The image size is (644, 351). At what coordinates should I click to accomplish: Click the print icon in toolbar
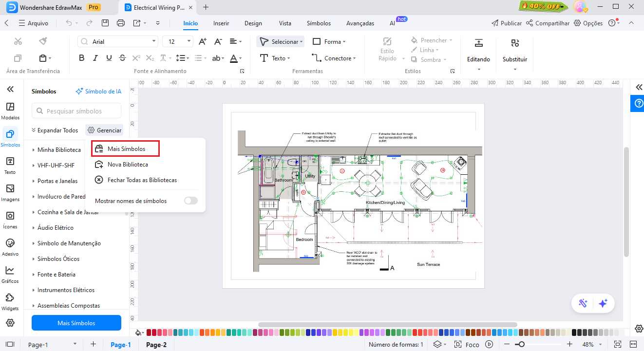(x=121, y=23)
